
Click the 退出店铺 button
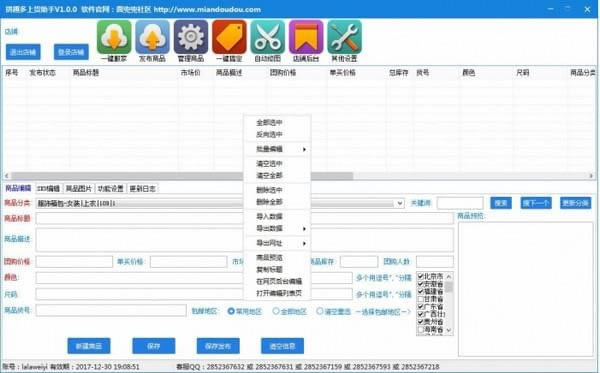point(23,52)
